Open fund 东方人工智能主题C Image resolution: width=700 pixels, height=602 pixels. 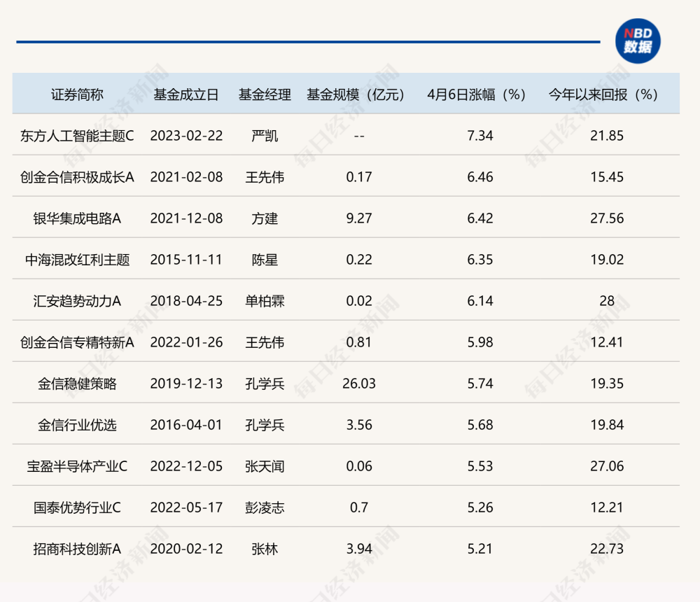[77, 136]
